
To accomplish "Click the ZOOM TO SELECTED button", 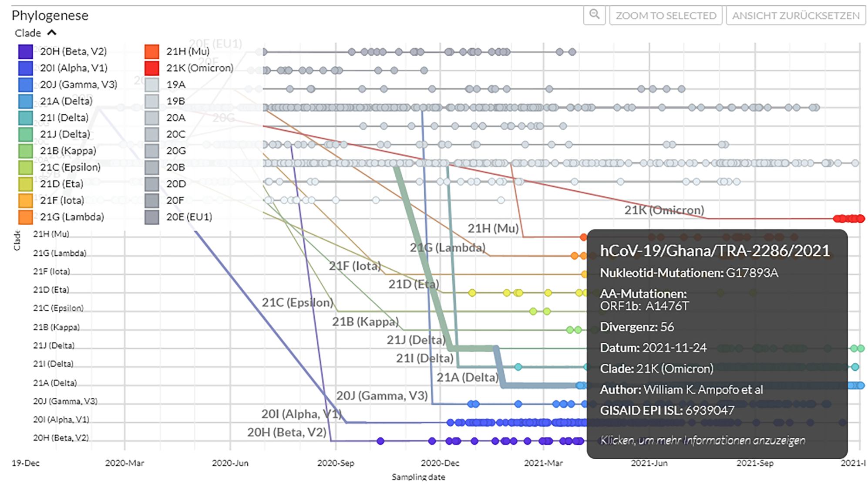I will (666, 16).
